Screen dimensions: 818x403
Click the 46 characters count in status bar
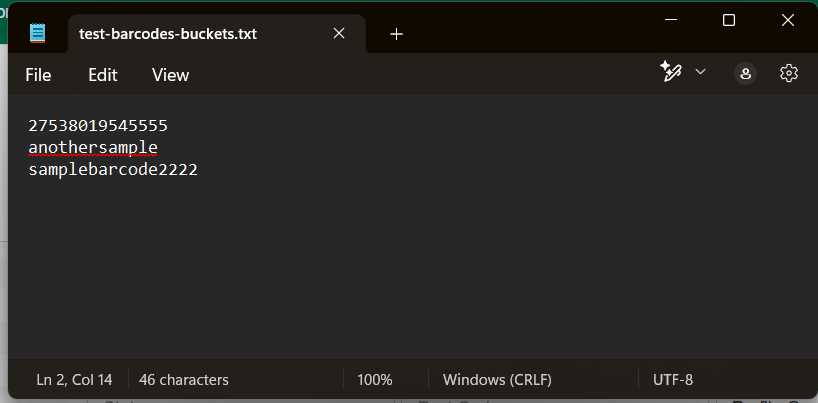click(184, 380)
